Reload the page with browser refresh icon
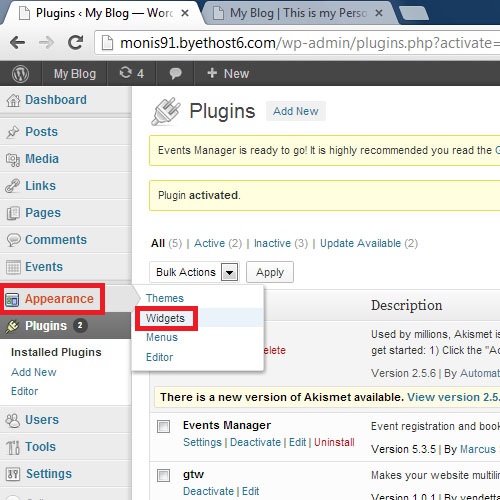This screenshot has width=500, height=500. 75,42
